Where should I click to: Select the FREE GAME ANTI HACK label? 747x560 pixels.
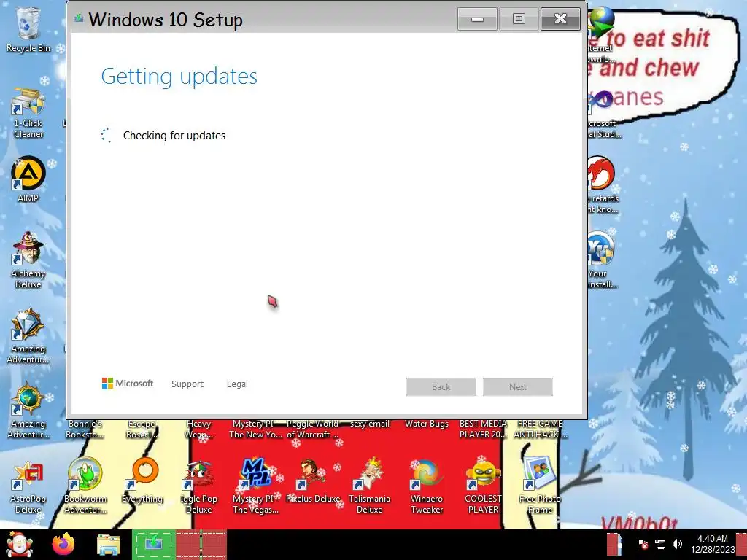(541, 429)
